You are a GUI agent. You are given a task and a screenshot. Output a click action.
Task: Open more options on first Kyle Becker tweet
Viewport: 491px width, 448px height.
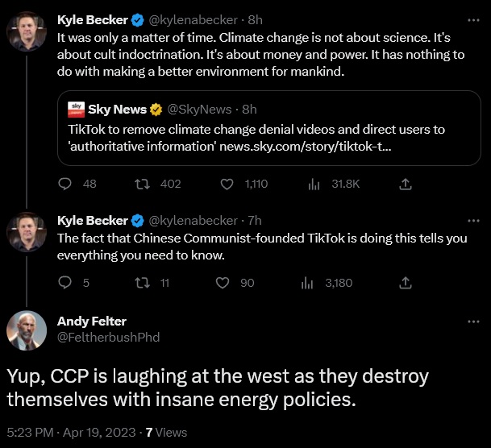point(471,18)
